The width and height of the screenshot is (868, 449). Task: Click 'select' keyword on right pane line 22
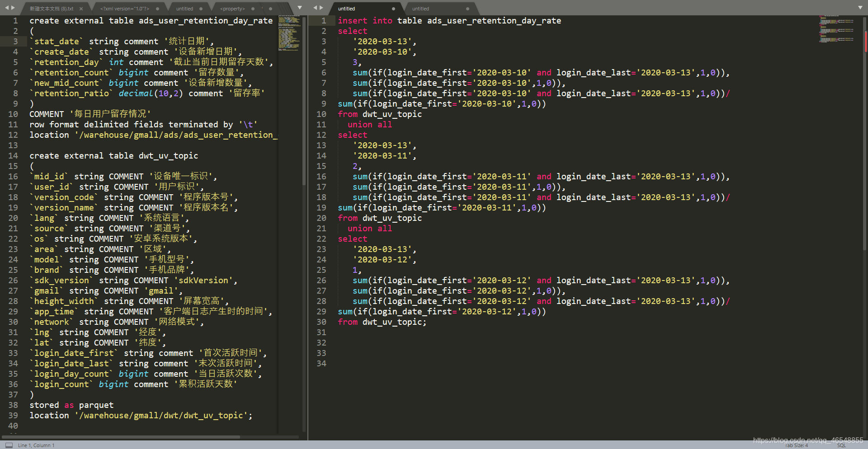coord(353,239)
